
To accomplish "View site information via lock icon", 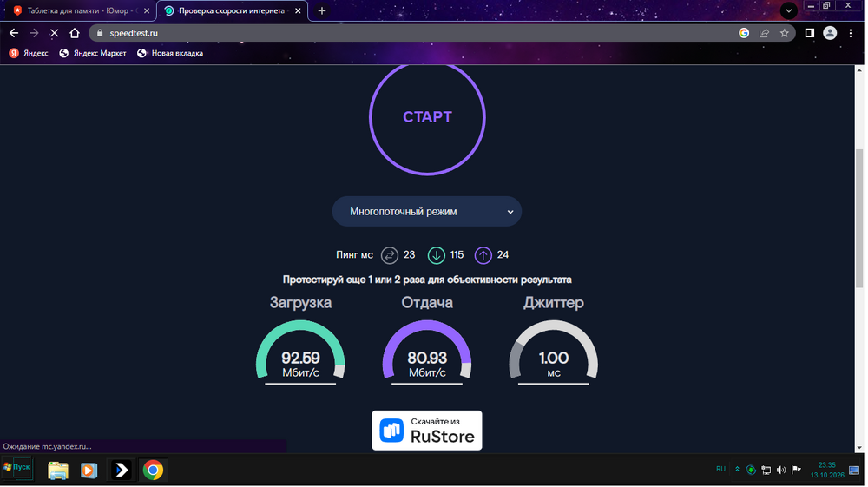I will tap(100, 33).
